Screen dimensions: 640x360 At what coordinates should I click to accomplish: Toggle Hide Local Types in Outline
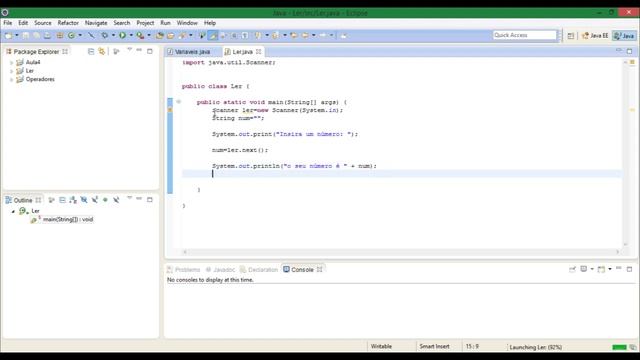[116, 200]
